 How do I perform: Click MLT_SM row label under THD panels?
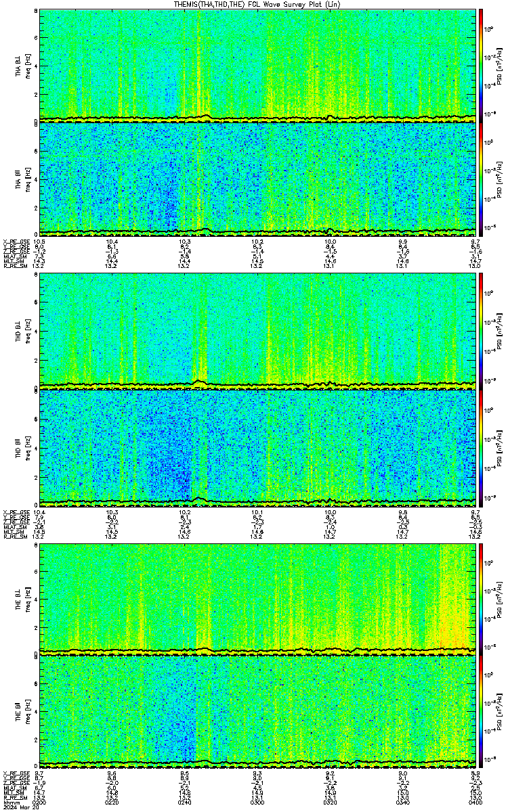(12, 532)
